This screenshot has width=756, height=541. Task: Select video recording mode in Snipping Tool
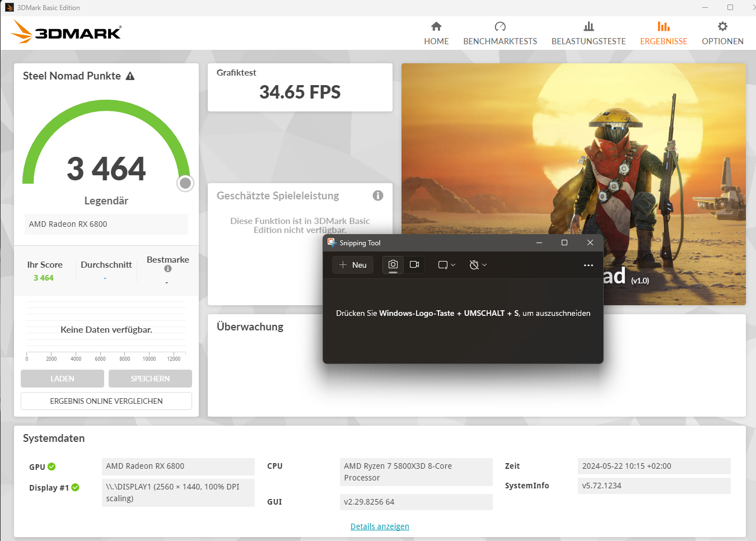click(x=414, y=265)
